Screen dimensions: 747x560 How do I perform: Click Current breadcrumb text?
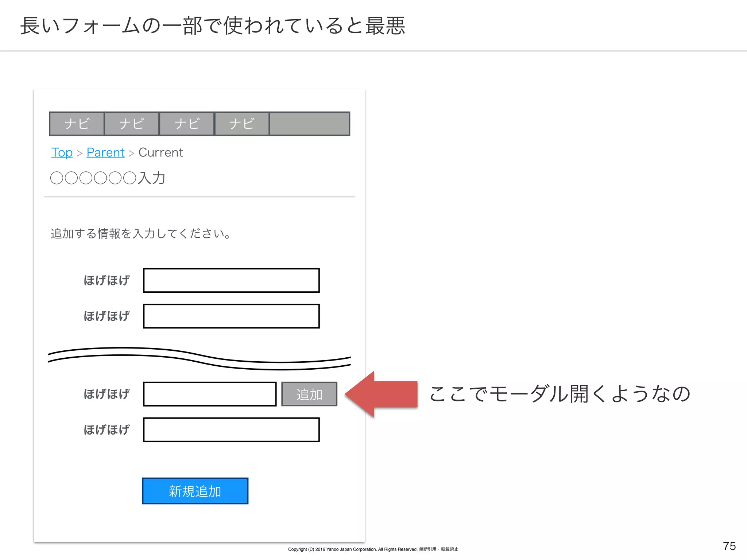161,152
